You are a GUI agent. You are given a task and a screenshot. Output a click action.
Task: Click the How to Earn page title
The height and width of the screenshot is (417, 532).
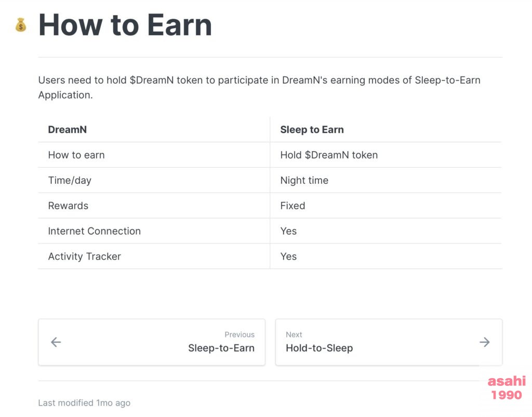click(x=125, y=25)
